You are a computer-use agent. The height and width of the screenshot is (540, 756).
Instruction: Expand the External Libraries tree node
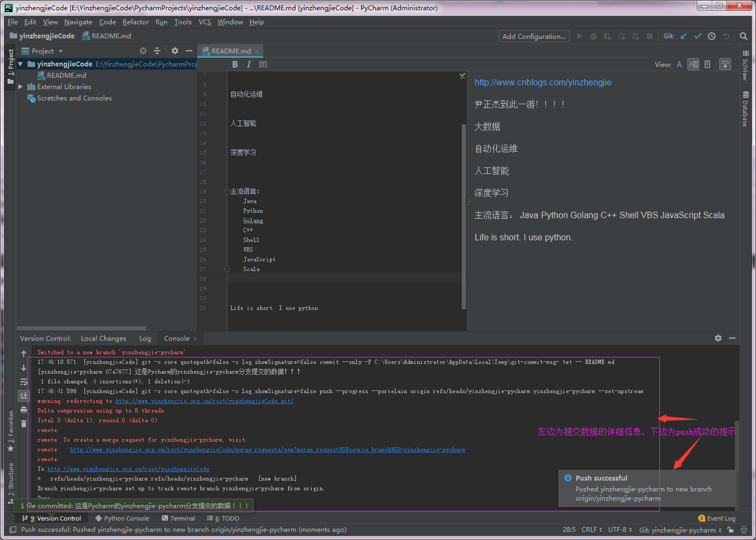click(x=21, y=87)
